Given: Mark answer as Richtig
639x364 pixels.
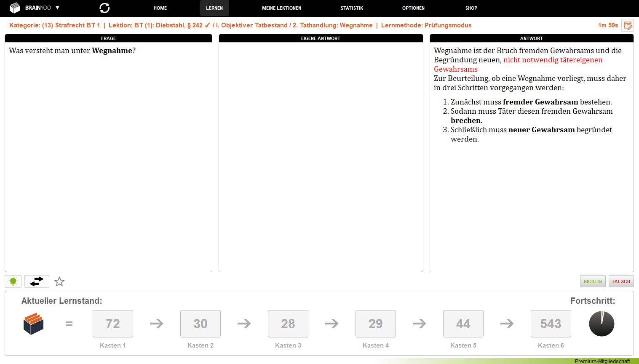Looking at the screenshot, I should (x=593, y=281).
